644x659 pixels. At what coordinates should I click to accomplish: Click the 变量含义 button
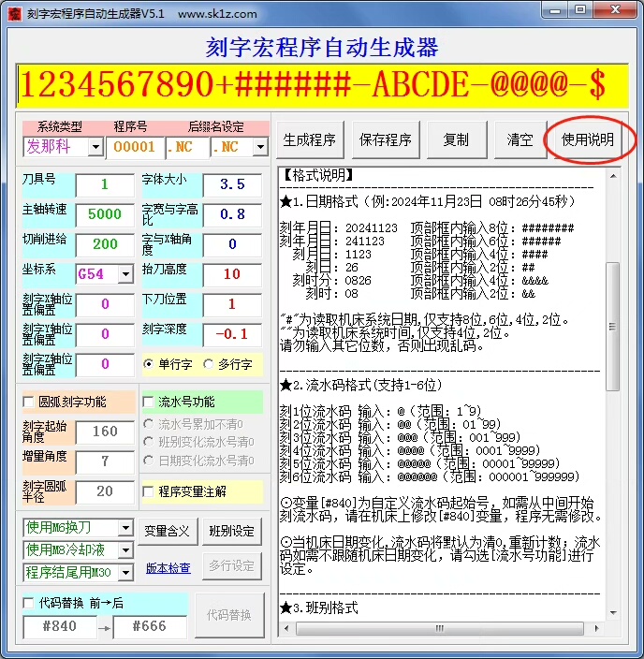(x=167, y=532)
